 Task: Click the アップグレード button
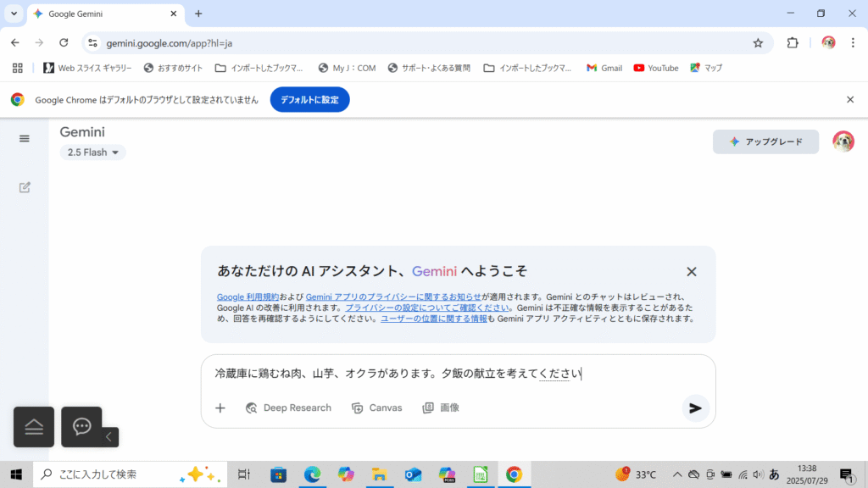(765, 141)
